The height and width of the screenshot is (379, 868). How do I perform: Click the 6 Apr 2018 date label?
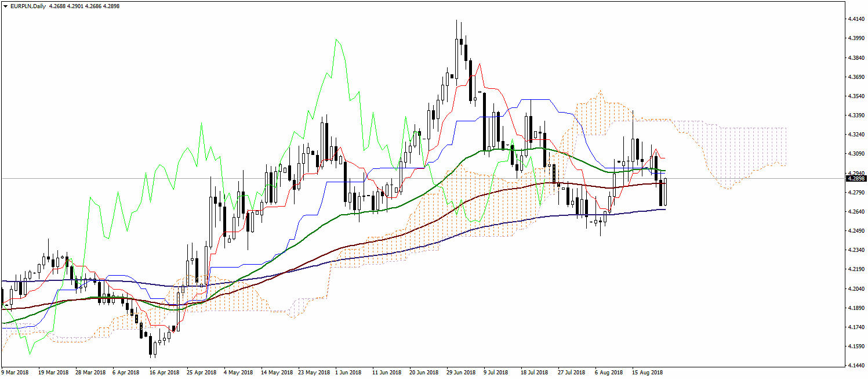(x=126, y=372)
